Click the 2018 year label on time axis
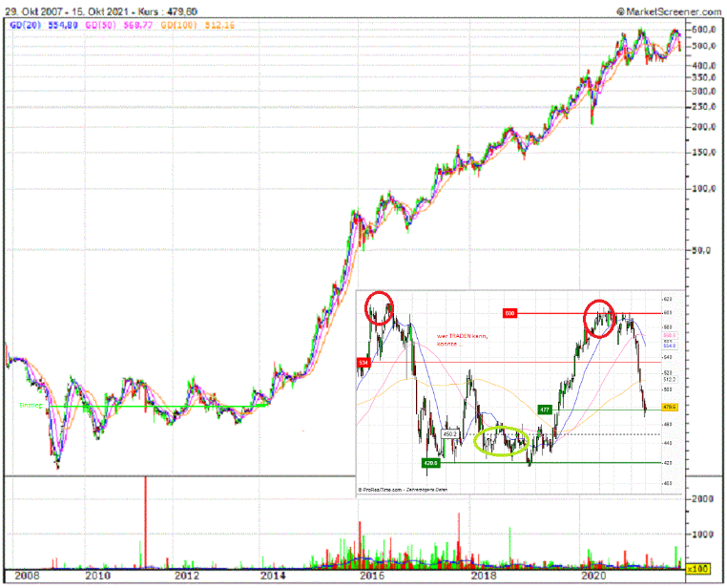This screenshot has height=588, width=727. point(484,576)
